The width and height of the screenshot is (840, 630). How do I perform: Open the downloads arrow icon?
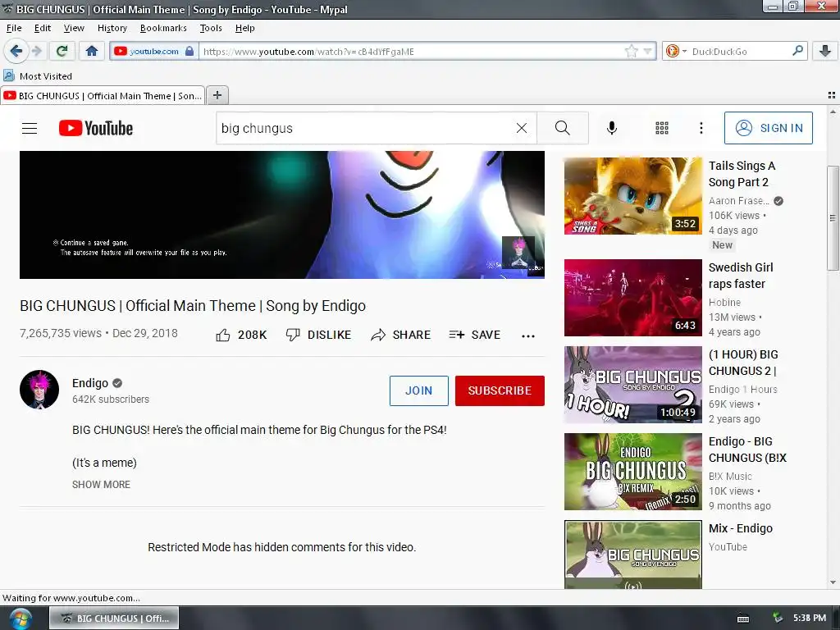[x=825, y=52]
